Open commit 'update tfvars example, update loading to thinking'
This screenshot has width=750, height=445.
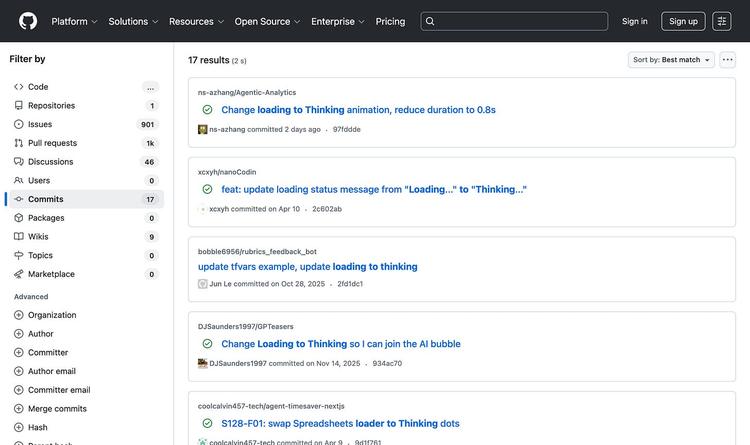(308, 267)
